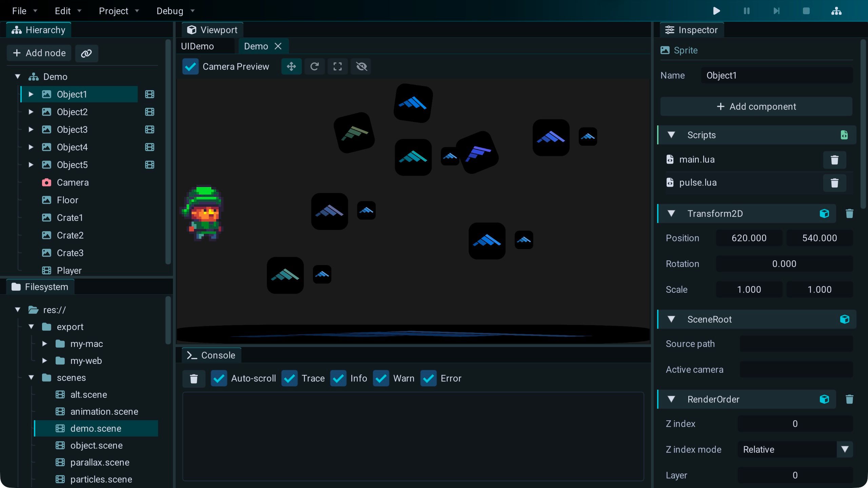Collapse the Scripts section
The width and height of the screenshot is (868, 488).
coord(671,135)
